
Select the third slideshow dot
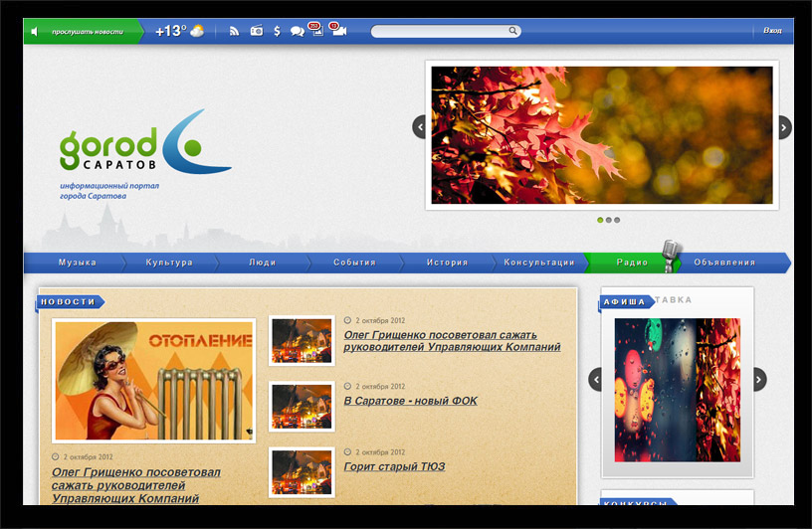point(617,220)
